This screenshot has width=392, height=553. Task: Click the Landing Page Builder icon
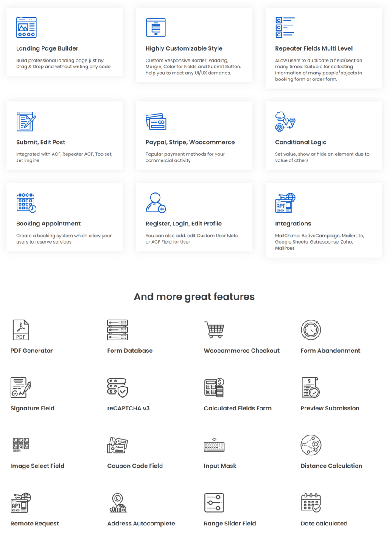[x=26, y=28]
